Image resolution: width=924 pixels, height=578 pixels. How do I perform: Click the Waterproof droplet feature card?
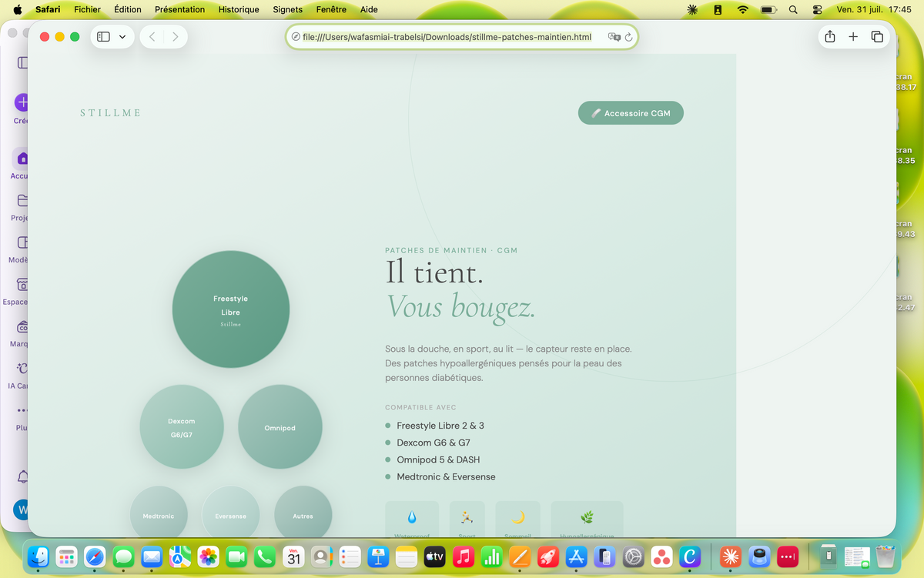click(412, 520)
